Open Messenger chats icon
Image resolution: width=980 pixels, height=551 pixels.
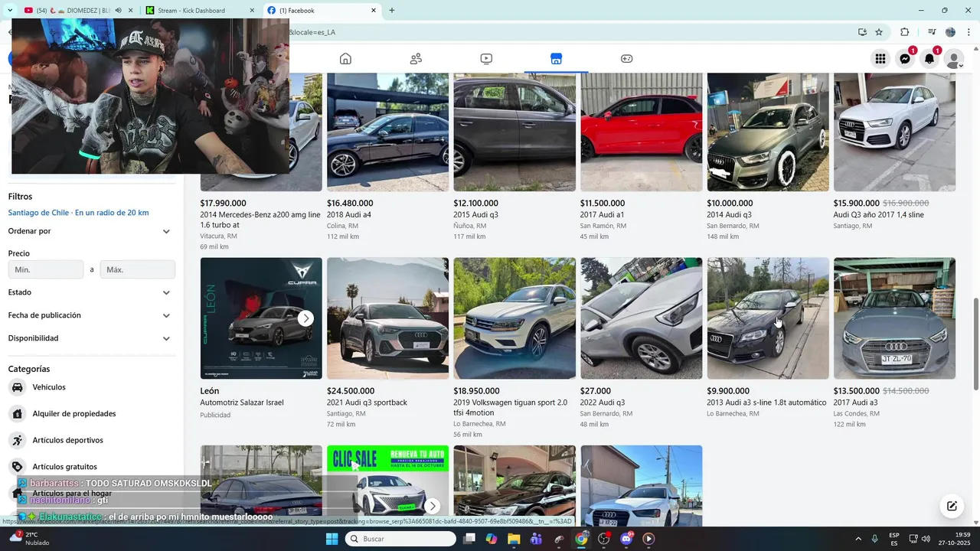tap(905, 59)
